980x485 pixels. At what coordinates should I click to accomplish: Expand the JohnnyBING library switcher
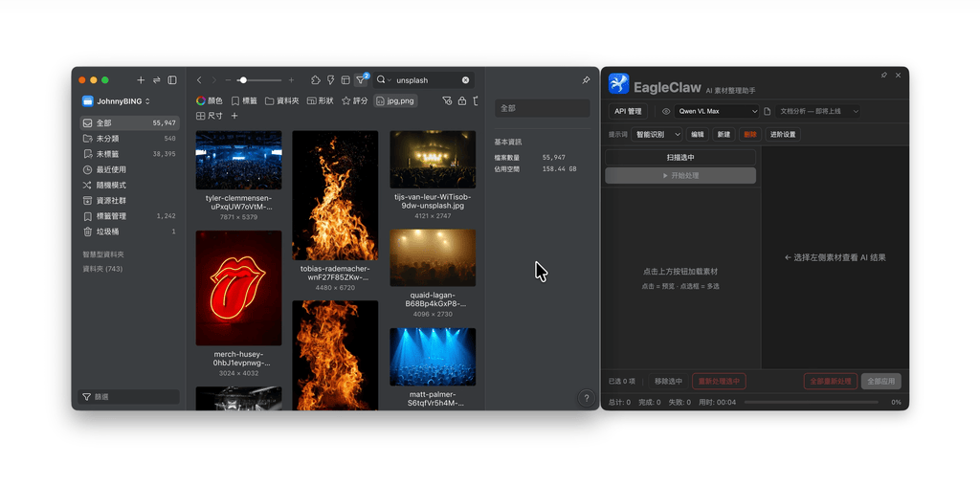point(117,101)
